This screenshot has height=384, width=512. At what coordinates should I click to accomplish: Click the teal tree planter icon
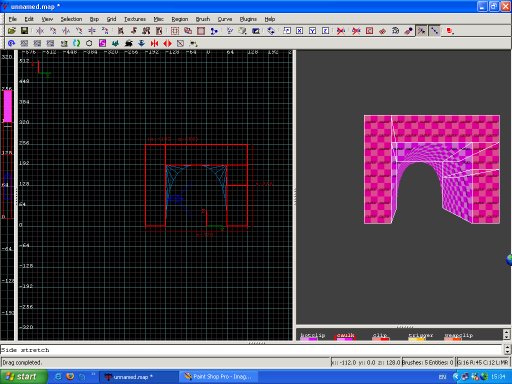(115, 43)
